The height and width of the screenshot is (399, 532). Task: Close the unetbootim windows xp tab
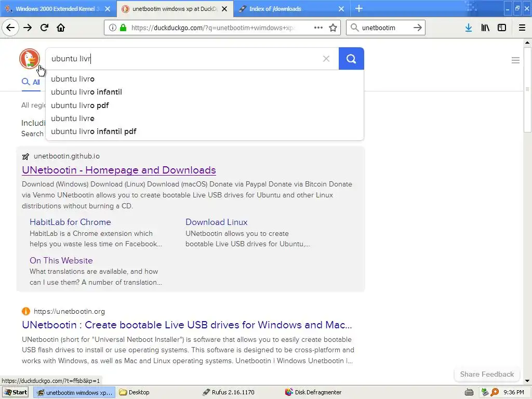point(224,9)
